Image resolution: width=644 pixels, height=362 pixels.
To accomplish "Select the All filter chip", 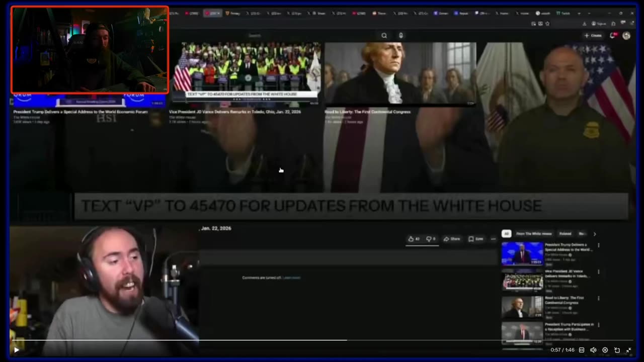I will point(507,234).
